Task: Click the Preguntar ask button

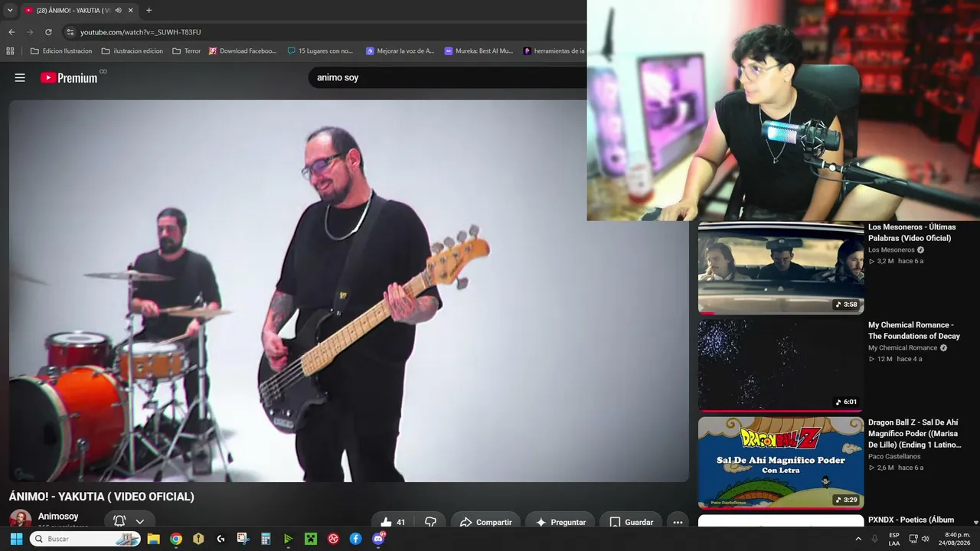Action: coord(560,522)
